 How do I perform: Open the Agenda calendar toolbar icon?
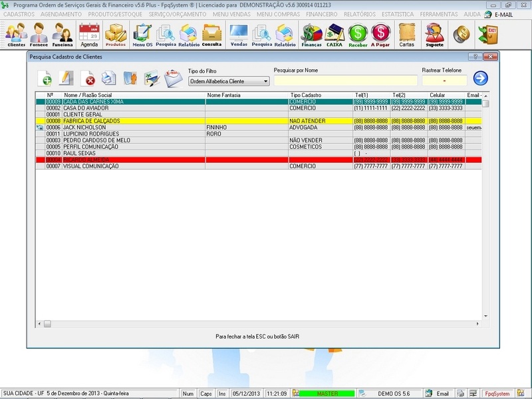click(88, 35)
